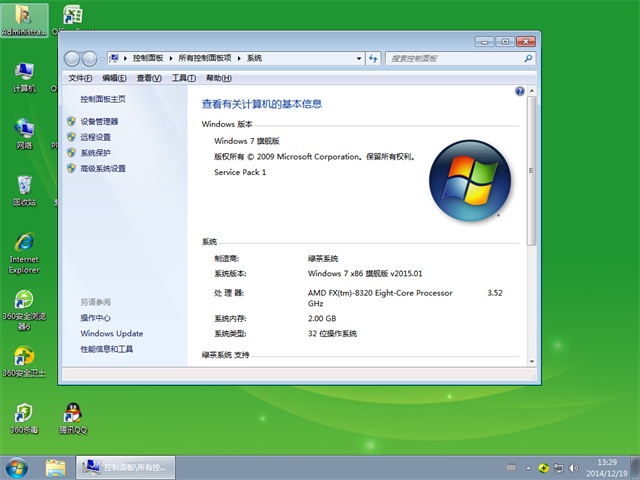Click the 控制面板 breadcrumb segment
Viewport: 640px width, 480px height.
coord(148,58)
